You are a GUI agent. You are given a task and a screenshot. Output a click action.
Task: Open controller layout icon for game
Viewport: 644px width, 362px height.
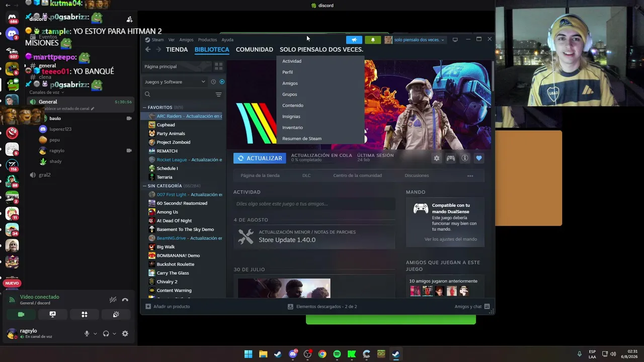451,158
